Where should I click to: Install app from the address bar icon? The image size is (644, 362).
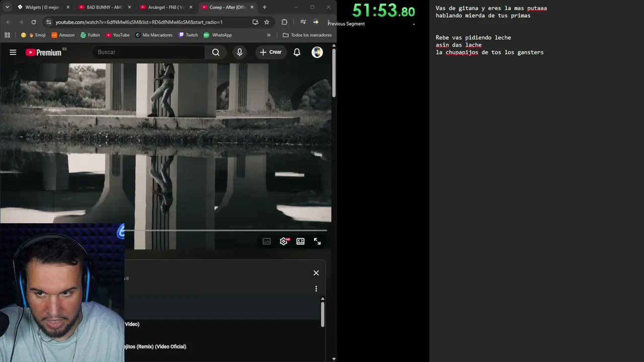[255, 22]
